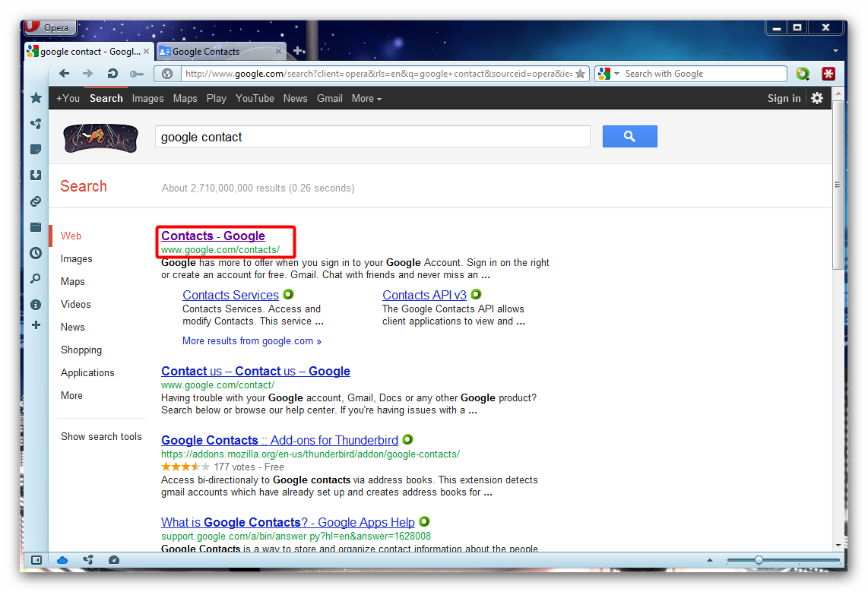Bookmark page with address bar star
Image resolution: width=868 pixels, height=592 pixels.
pyautogui.click(x=580, y=74)
